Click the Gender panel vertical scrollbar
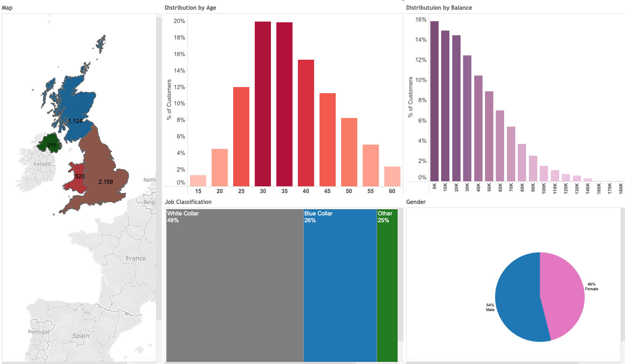Viewport: 625px width, 364px height. (623, 273)
